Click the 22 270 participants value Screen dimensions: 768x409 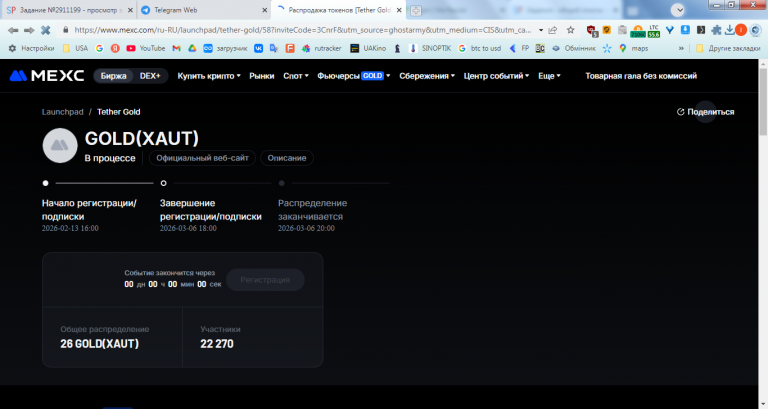pos(217,344)
